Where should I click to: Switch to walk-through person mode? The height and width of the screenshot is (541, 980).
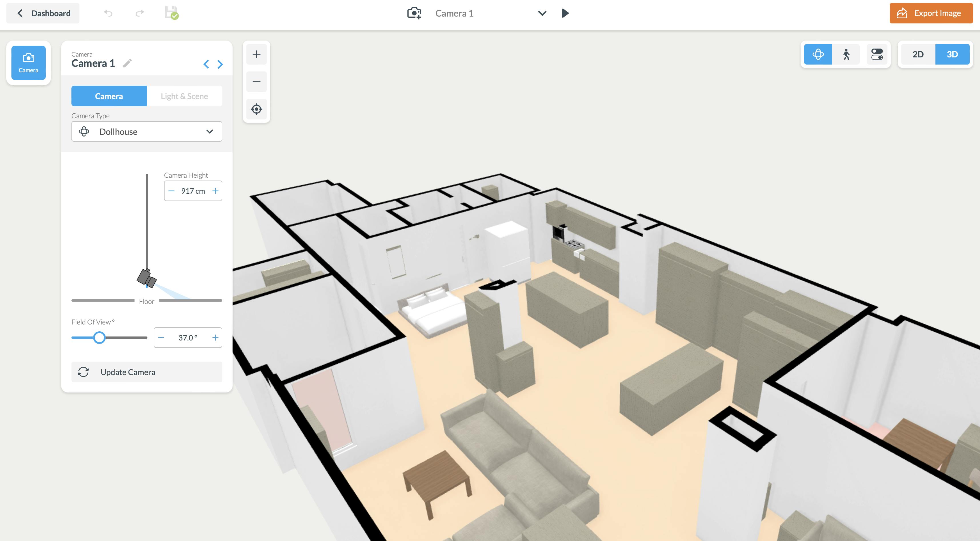tap(846, 54)
